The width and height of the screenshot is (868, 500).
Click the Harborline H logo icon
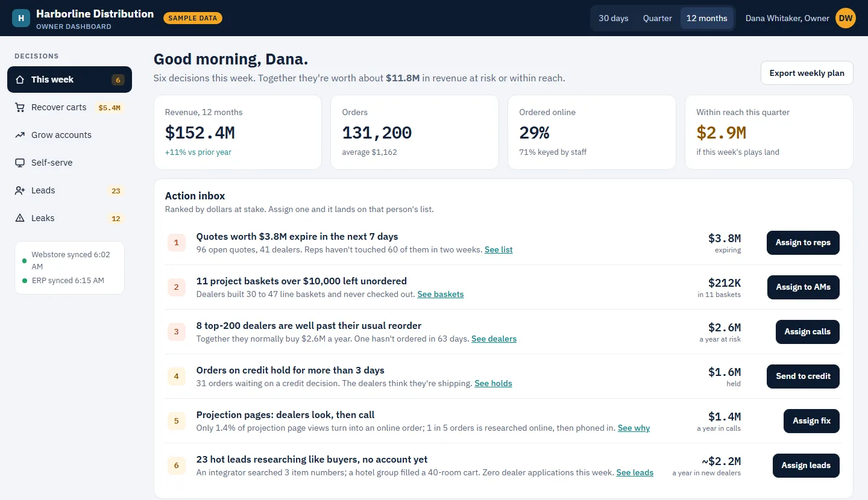point(21,18)
